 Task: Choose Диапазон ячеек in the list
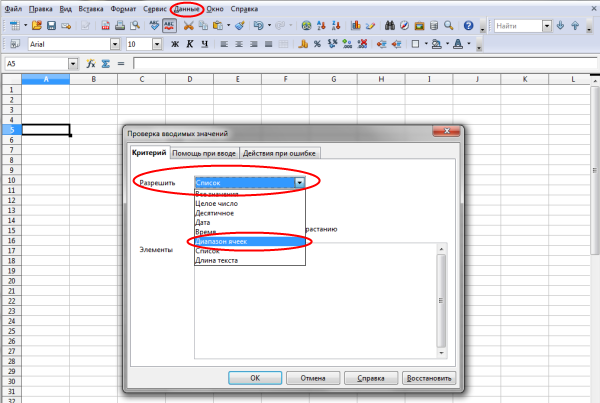(250, 241)
